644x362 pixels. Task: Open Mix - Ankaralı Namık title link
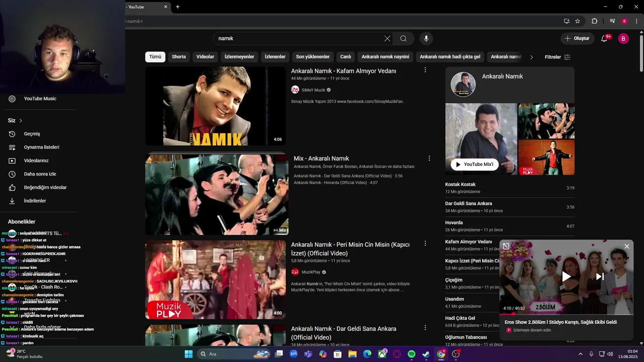point(321,158)
